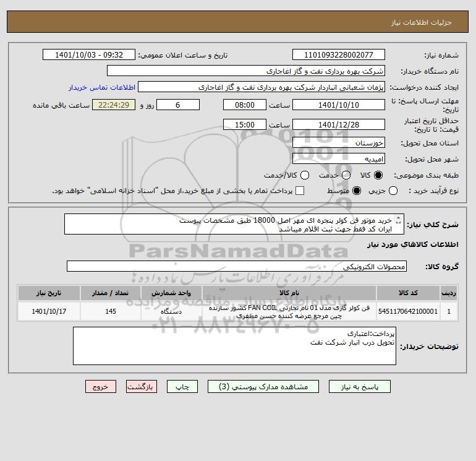Click the delivery province field خوزستان
The image size is (476, 461).
339,142
